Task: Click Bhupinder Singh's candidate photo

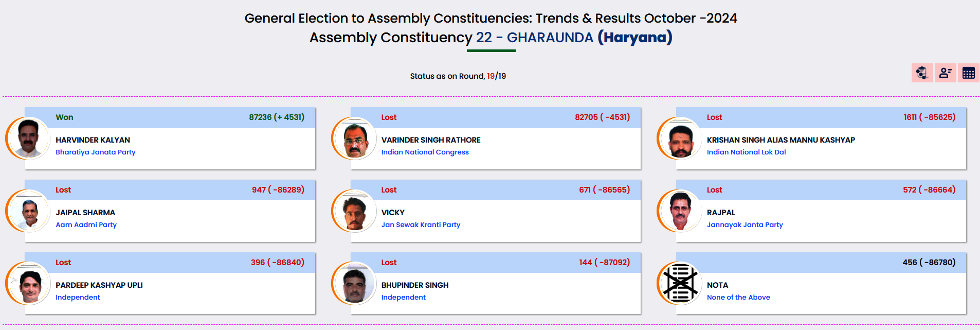Action: [x=355, y=283]
